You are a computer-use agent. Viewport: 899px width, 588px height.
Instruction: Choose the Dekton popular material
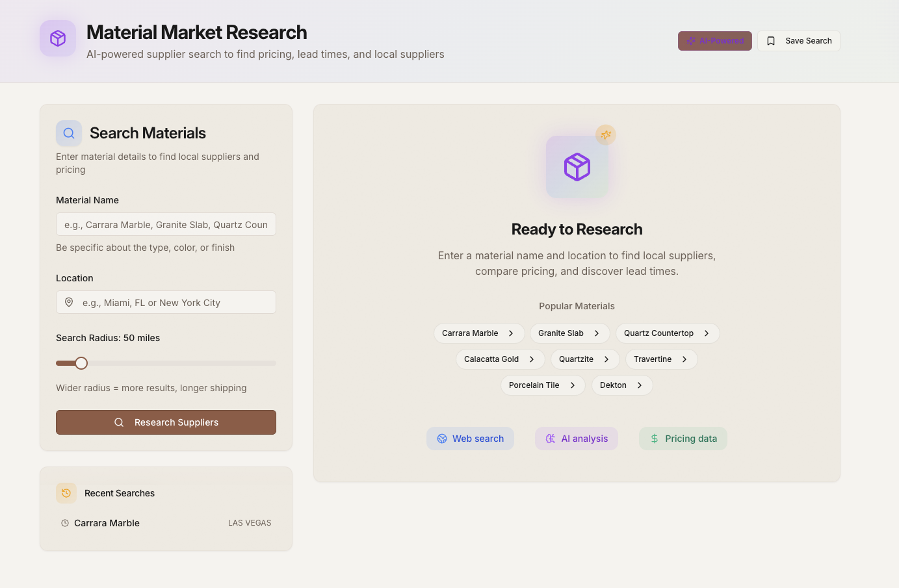pyautogui.click(x=622, y=385)
